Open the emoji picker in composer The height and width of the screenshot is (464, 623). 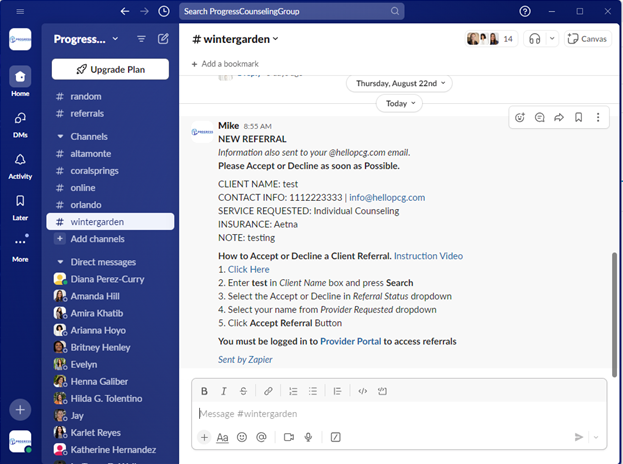coord(242,437)
